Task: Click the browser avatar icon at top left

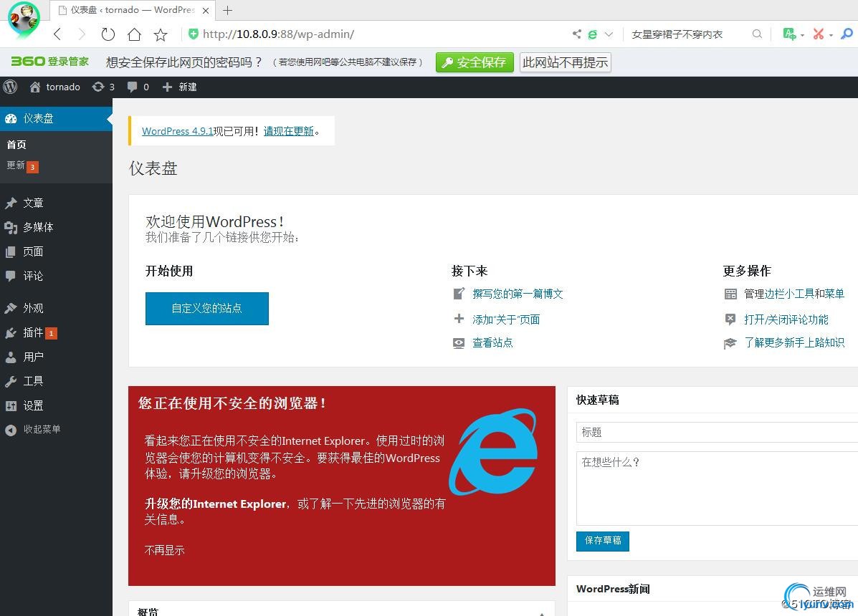Action: [24, 19]
